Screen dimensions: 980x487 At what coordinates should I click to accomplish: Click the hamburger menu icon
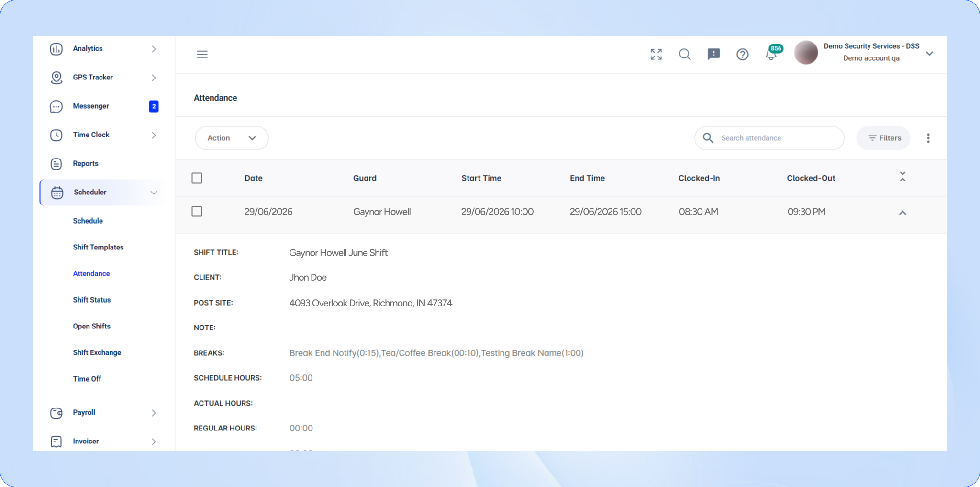coord(202,54)
